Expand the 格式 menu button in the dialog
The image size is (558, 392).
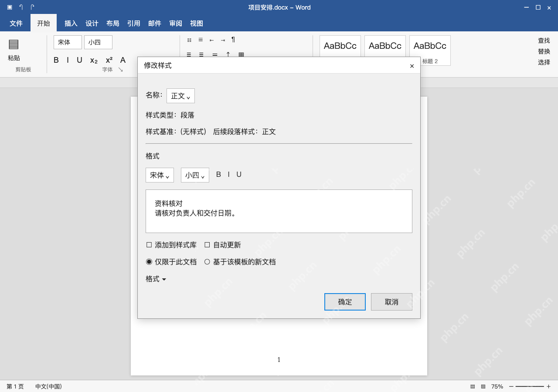pos(156,279)
